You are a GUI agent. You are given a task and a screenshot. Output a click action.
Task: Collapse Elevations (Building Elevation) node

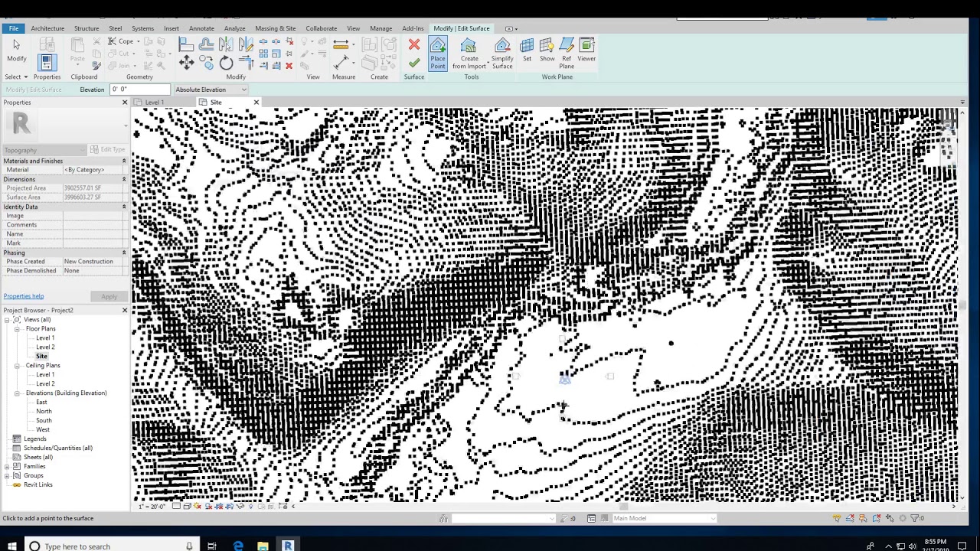click(17, 393)
